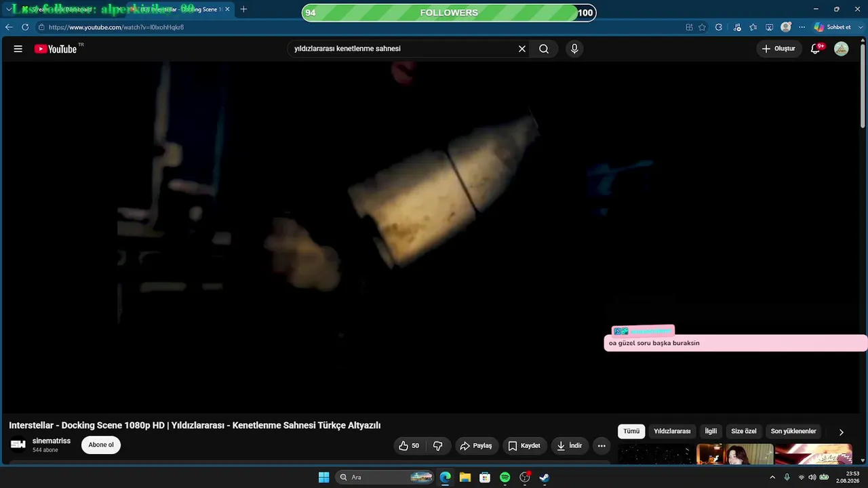868x488 pixels.
Task: Open the first recommended video thumbnail
Action: 655,454
